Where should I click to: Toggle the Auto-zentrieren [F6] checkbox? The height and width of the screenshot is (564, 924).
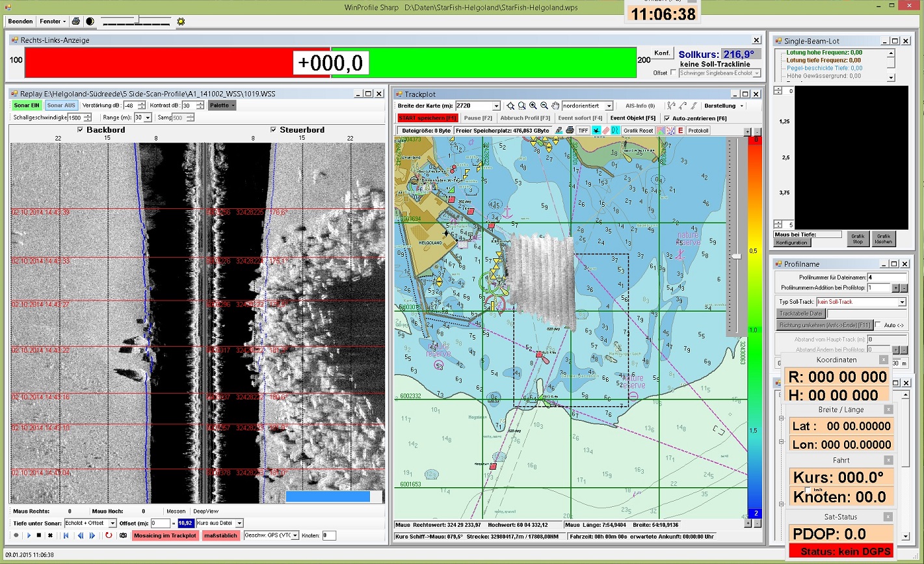pyautogui.click(x=667, y=118)
